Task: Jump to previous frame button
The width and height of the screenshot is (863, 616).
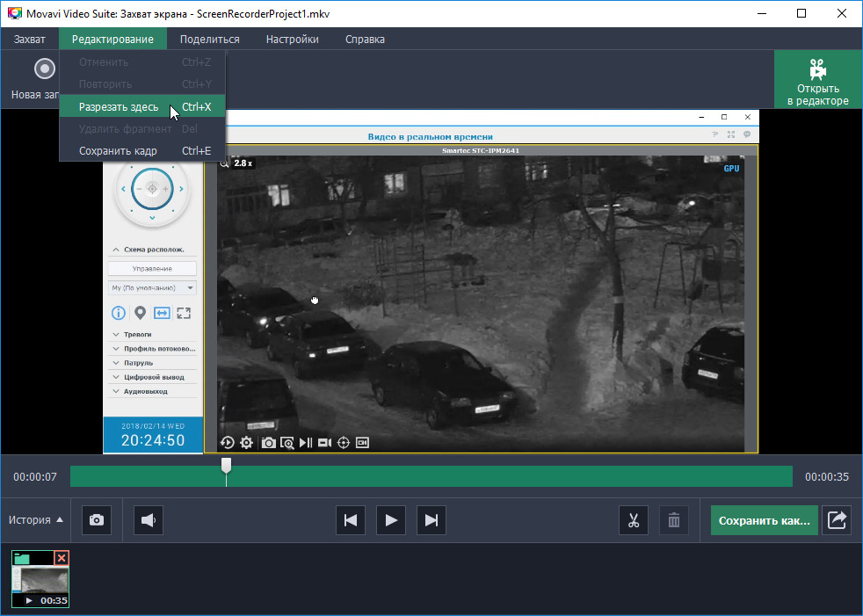Action: click(x=351, y=520)
